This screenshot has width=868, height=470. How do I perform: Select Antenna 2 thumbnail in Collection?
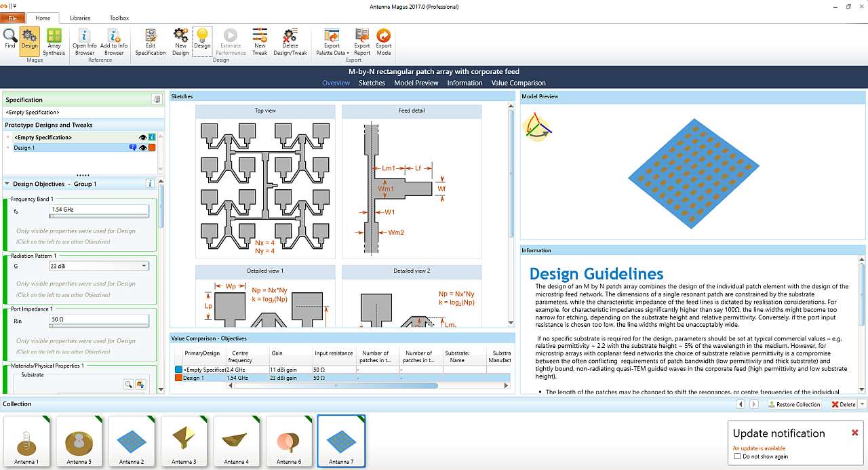coord(132,442)
